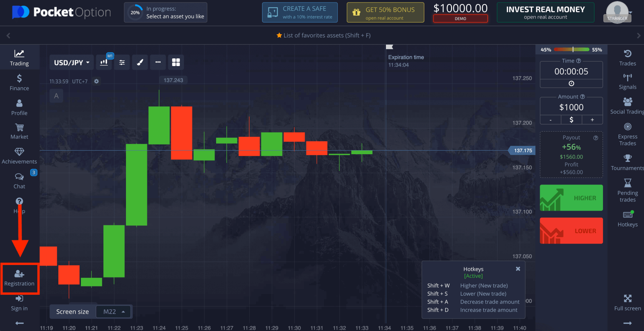Open Social Trading from right sidebar

(627, 106)
